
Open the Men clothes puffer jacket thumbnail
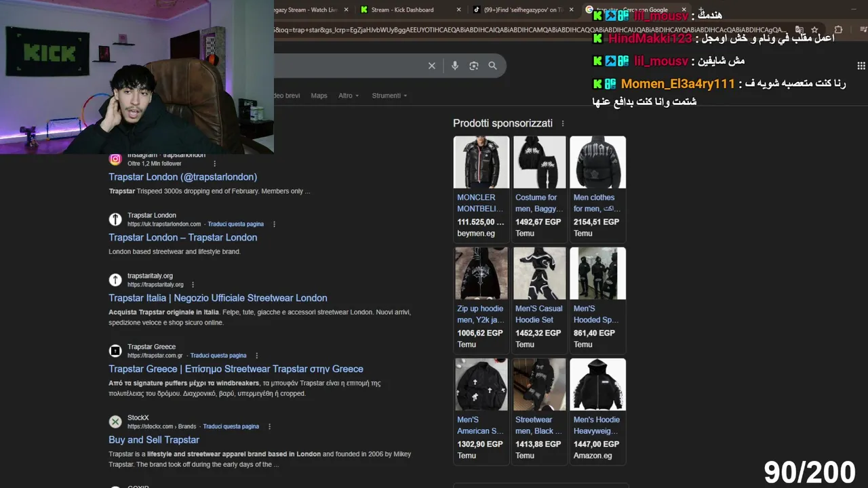click(597, 162)
